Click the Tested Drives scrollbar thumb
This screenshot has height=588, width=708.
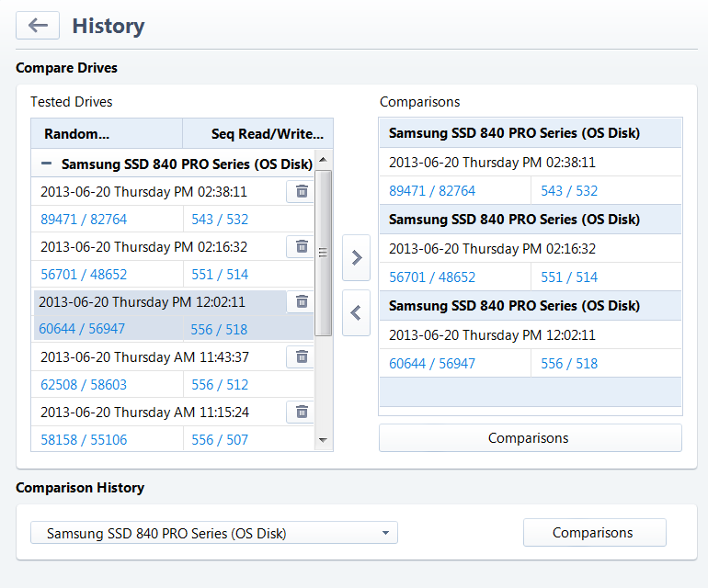pos(323,253)
